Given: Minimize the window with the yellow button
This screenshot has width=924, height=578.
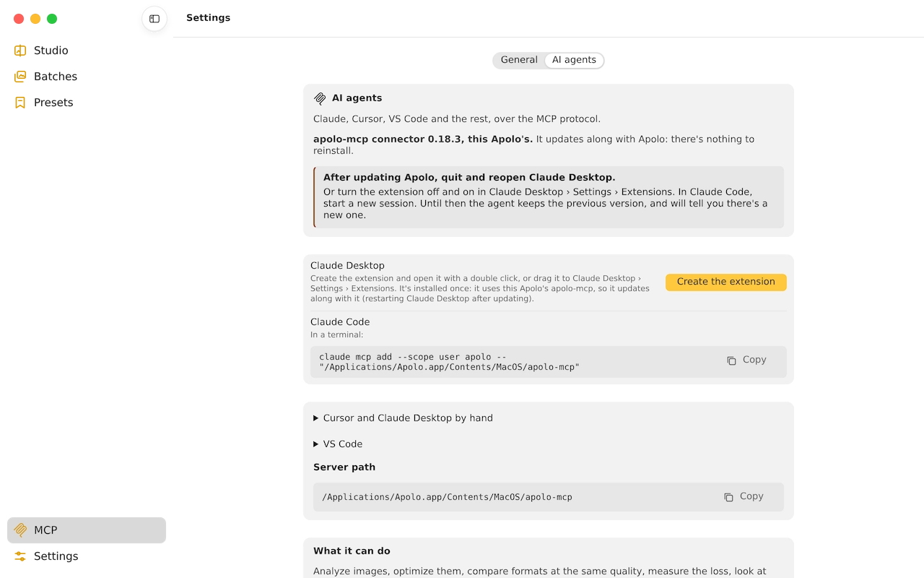Looking at the screenshot, I should click(35, 19).
